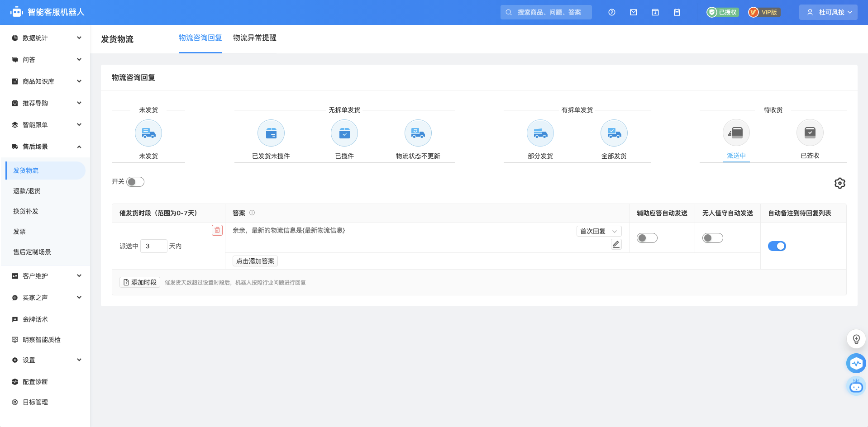Click the 派送中 days input field
This screenshot has width=868, height=427.
(154, 246)
